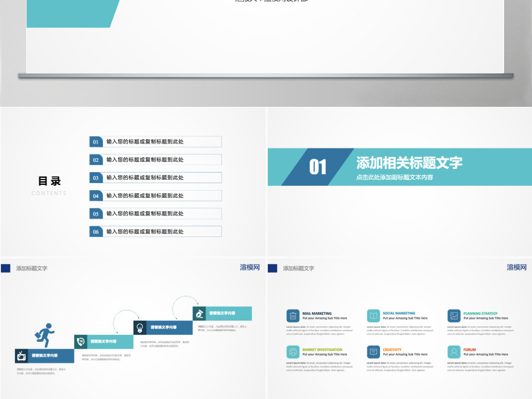Click the 04 number badge in the contents list
This screenshot has height=399, width=532.
[x=96, y=196]
